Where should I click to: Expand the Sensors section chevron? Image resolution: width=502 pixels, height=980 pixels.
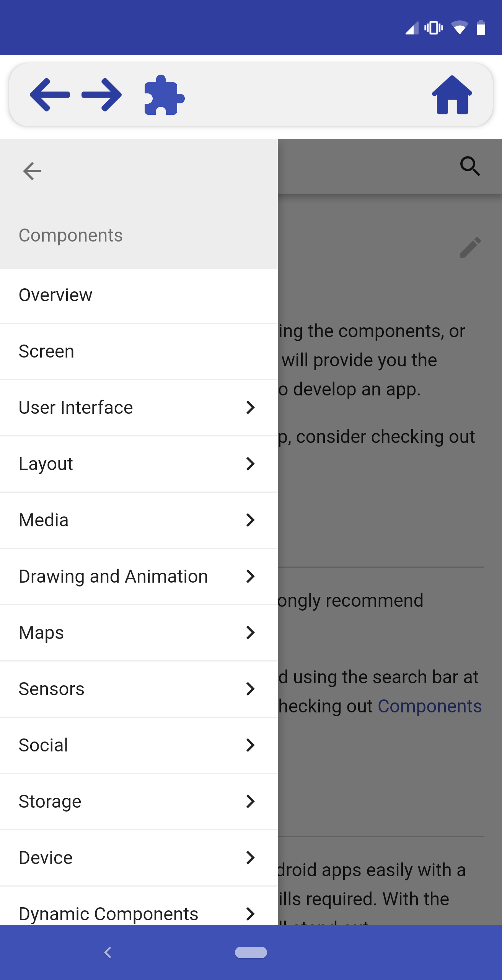point(250,689)
